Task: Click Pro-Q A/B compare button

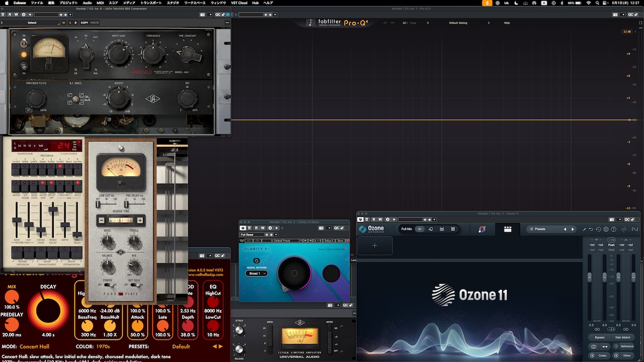Action: 405,23
